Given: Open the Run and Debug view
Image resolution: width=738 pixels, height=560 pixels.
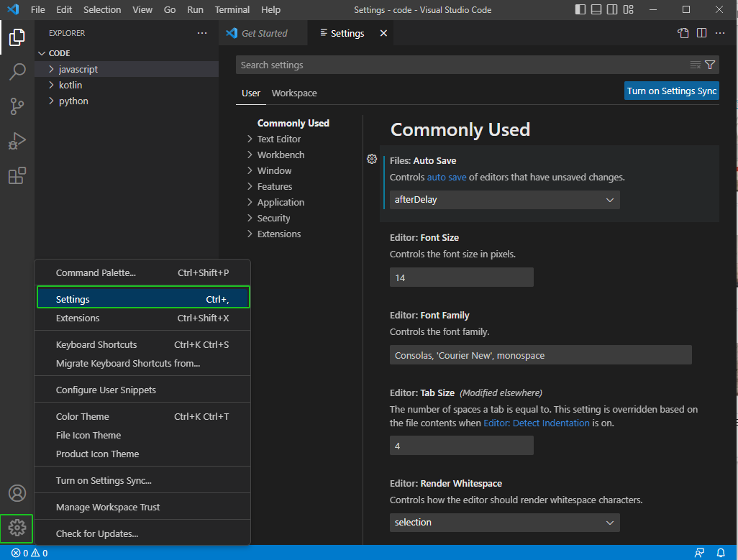Looking at the screenshot, I should [17, 141].
